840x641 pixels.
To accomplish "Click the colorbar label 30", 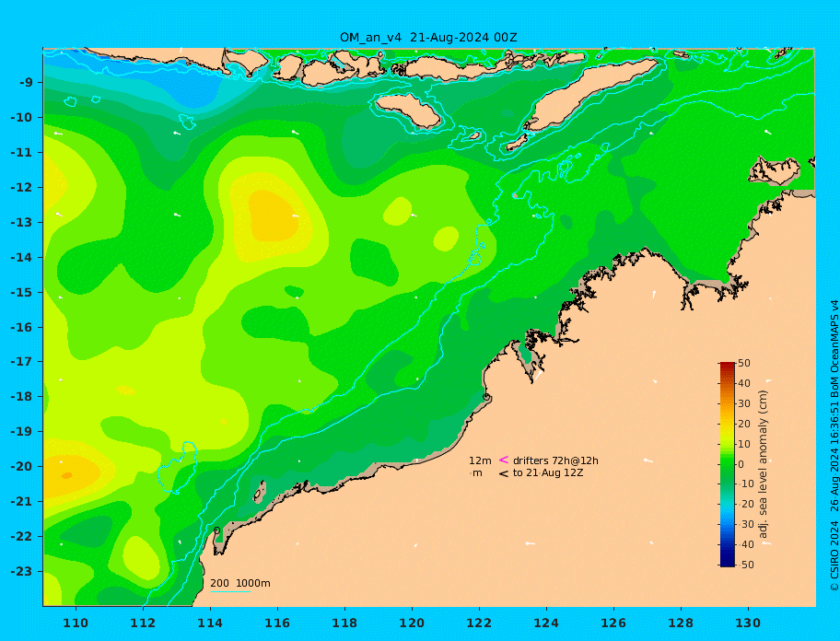I will pos(744,403).
